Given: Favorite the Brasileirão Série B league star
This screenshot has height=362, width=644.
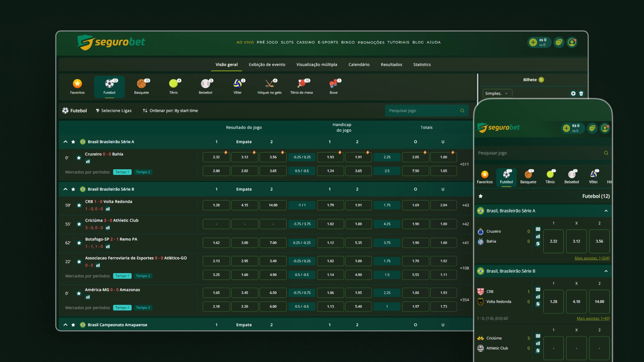Looking at the screenshot, I should click(73, 189).
